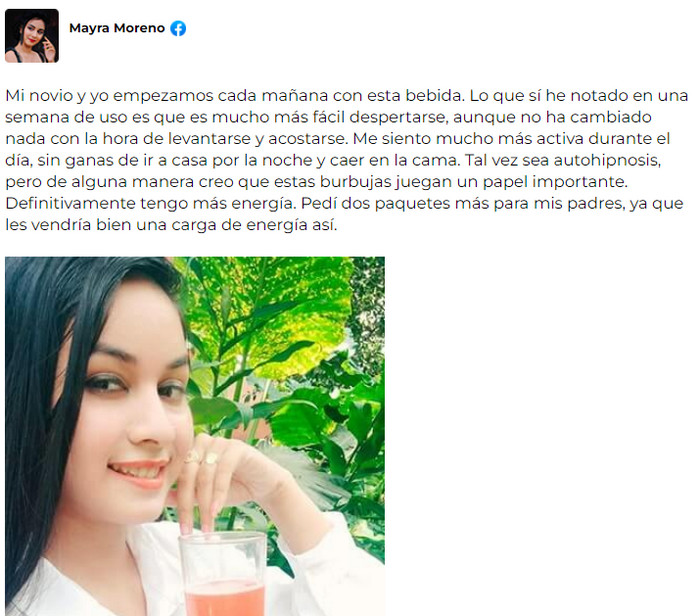The image size is (700, 616).
Task: Open Mayra Moreno's small profile avatar
Action: [x=32, y=36]
